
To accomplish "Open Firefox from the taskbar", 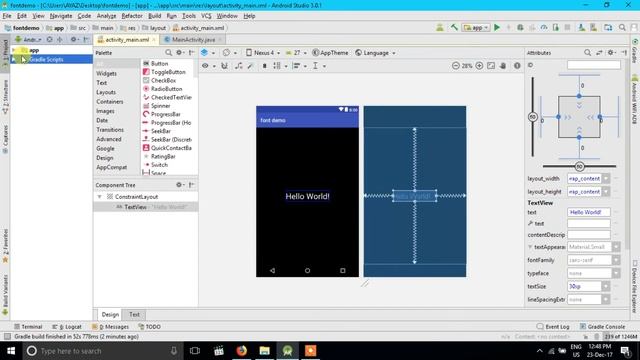I will (242, 351).
